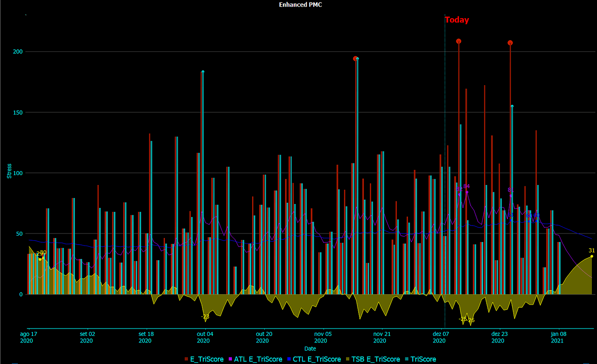Toggle the red E_TriScore legend swatch

coord(185,359)
